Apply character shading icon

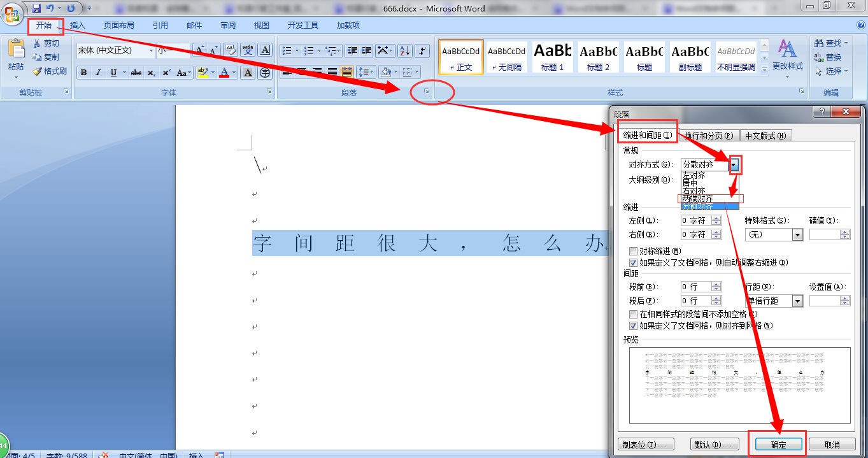point(248,73)
